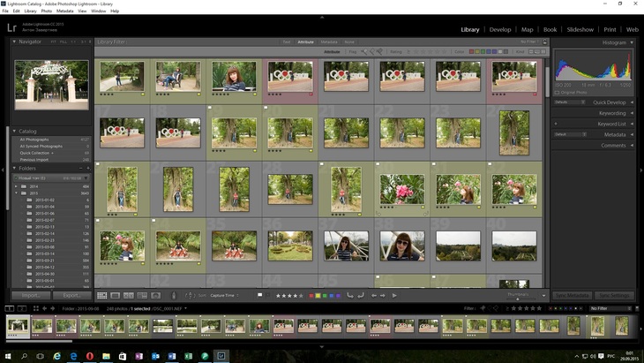
Task: Click the Import button
Action: [30, 295]
